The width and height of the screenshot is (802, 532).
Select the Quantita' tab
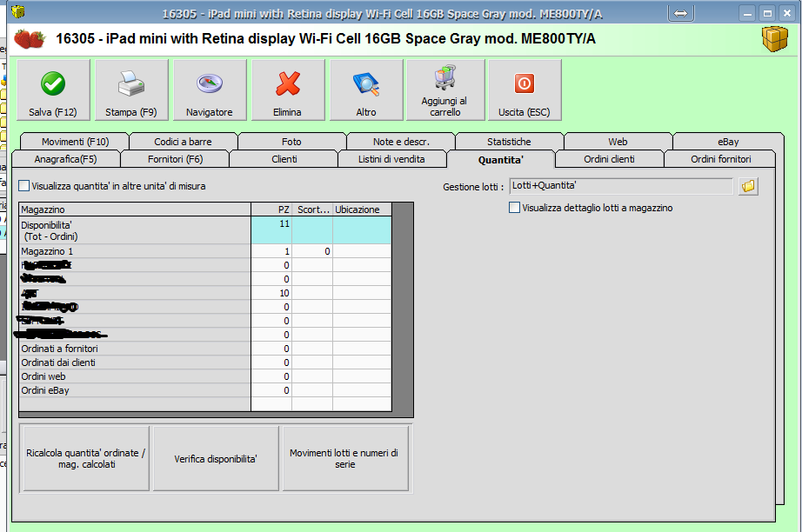tap(501, 159)
